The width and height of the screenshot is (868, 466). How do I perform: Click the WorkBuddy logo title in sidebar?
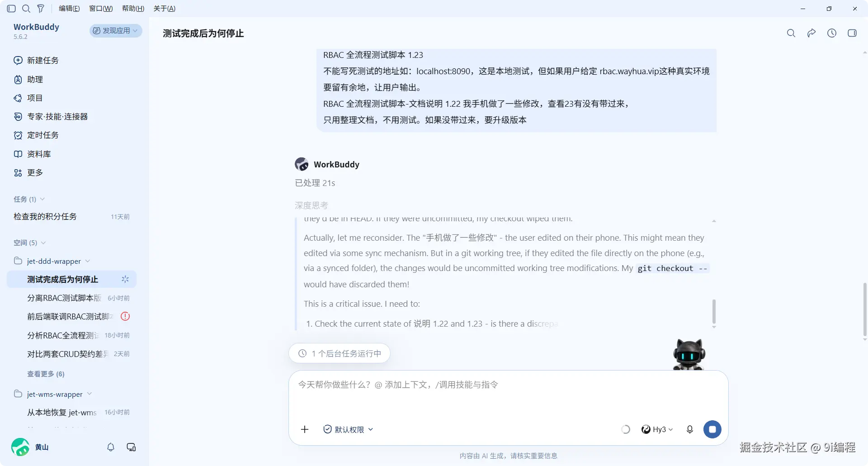(36, 27)
